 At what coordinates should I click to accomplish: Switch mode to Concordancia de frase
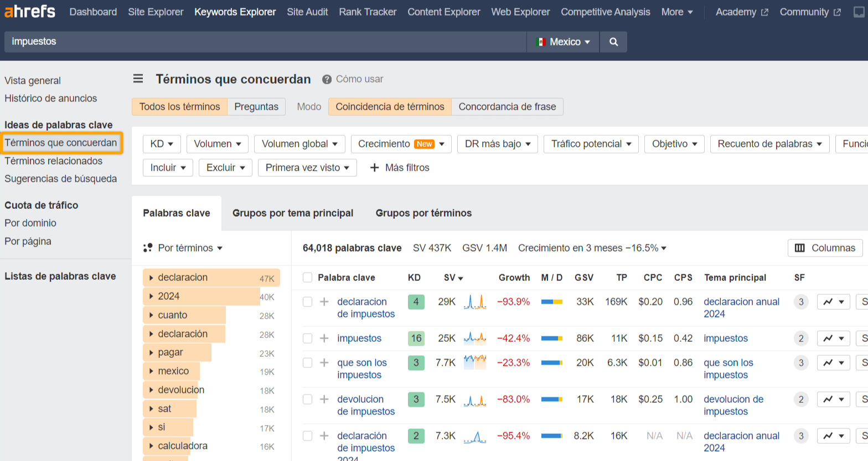[x=507, y=106]
